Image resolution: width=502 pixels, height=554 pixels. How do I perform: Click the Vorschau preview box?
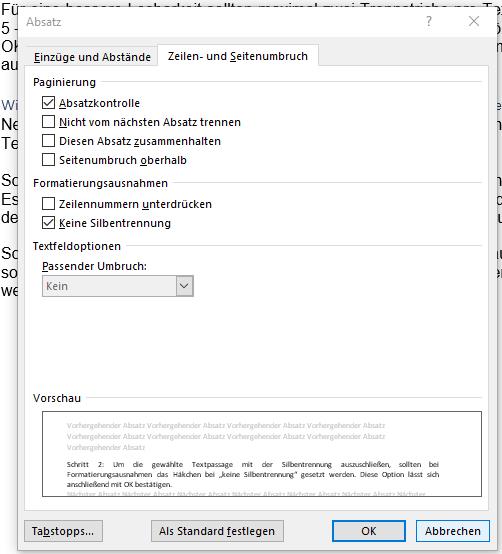pos(262,454)
